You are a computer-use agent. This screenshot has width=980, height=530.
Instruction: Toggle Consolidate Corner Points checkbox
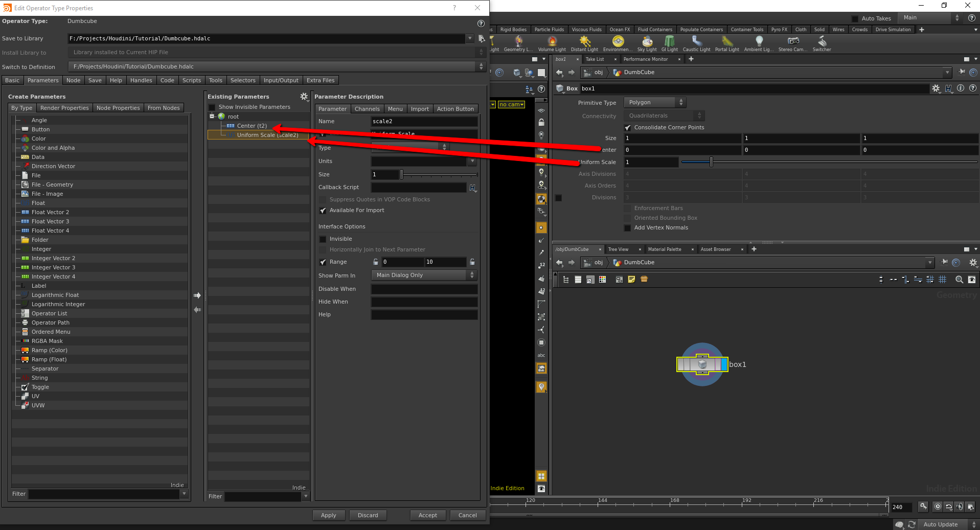[x=628, y=128]
